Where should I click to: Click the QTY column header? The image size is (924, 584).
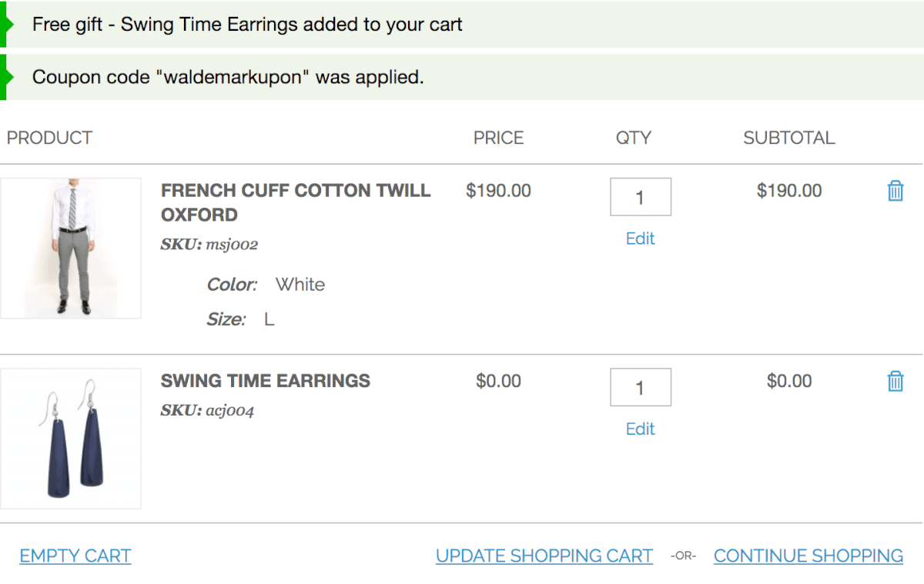pos(633,138)
